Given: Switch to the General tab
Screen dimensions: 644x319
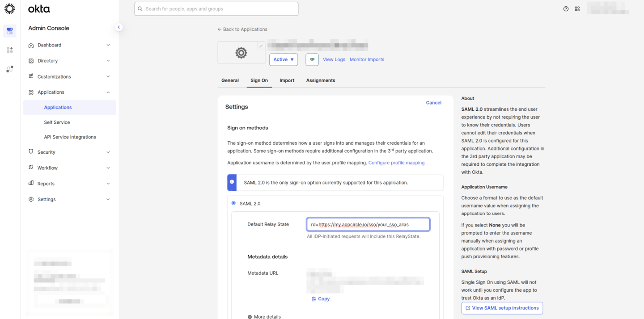Looking at the screenshot, I should tap(230, 80).
